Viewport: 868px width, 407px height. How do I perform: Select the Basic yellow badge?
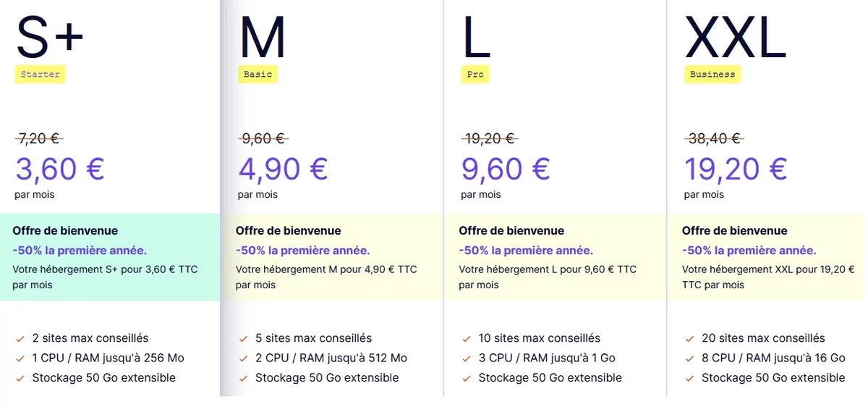pyautogui.click(x=258, y=74)
